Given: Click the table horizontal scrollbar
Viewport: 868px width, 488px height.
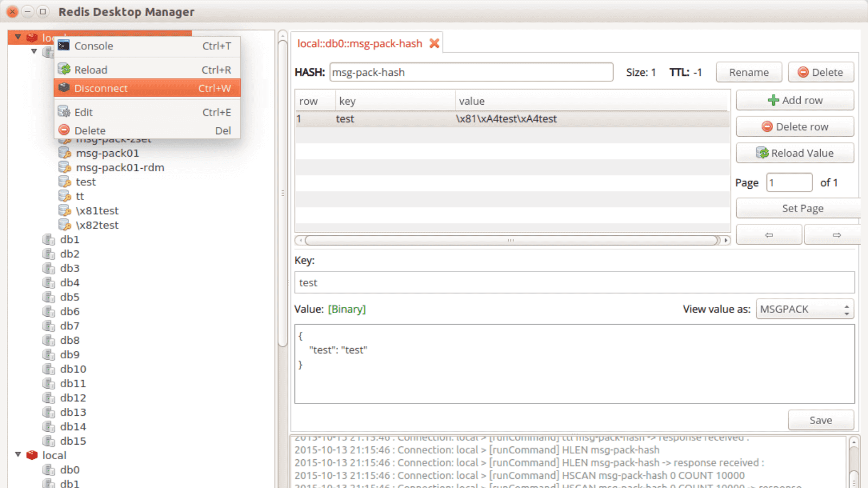Looking at the screenshot, I should click(x=512, y=240).
